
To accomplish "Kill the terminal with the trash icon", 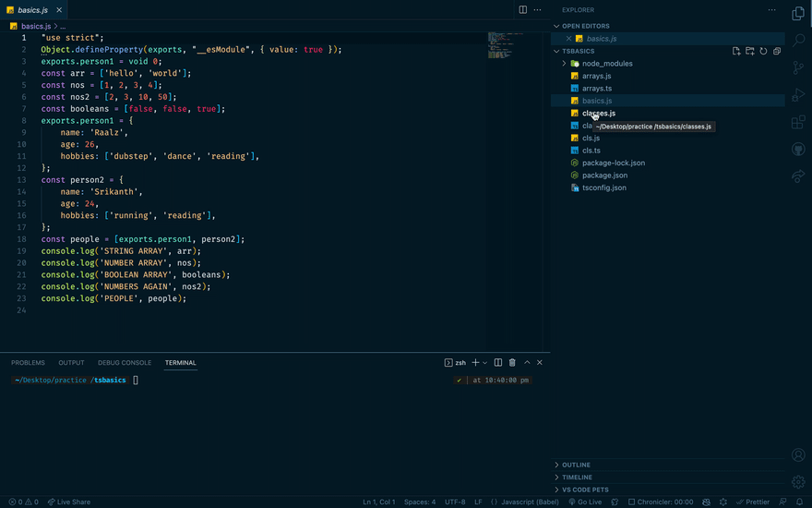I will 512,362.
